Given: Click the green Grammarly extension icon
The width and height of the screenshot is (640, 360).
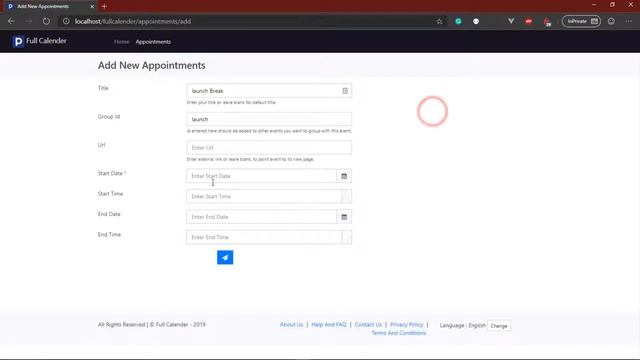Looking at the screenshot, I should [458, 21].
